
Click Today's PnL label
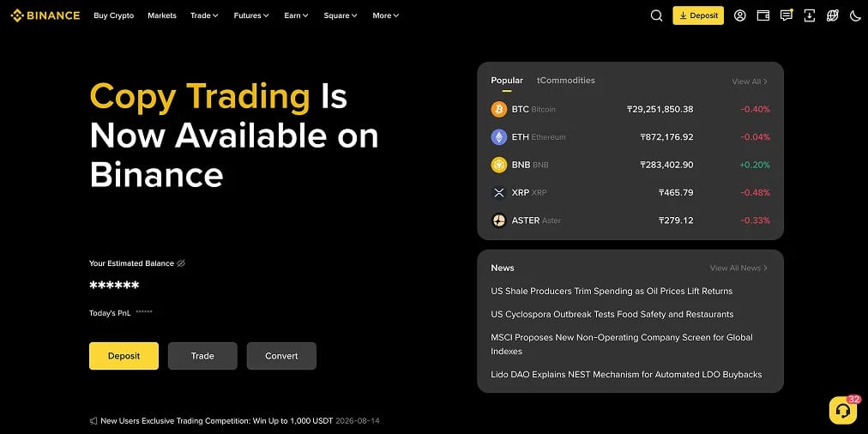click(110, 313)
